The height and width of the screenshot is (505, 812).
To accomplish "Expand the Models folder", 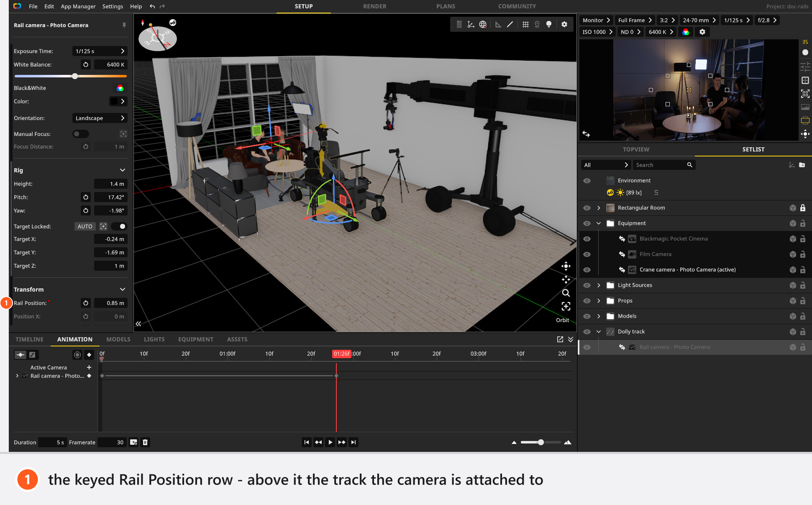I will tap(599, 316).
